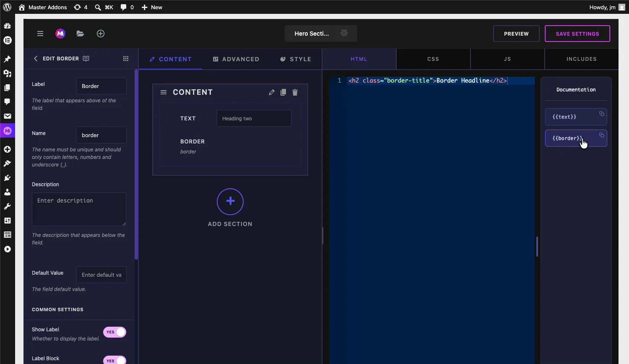Click the ADD SECTION plus button
Viewport: 629px width, 364px height.
pos(230,202)
